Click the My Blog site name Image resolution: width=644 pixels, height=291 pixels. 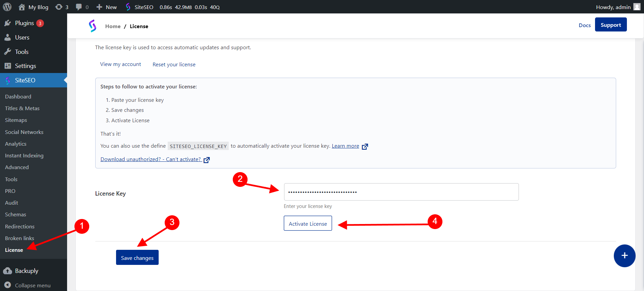(38, 7)
